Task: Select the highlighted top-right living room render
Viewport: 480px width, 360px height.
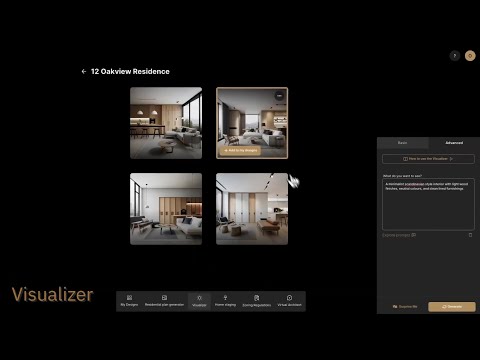Action: pos(252,123)
